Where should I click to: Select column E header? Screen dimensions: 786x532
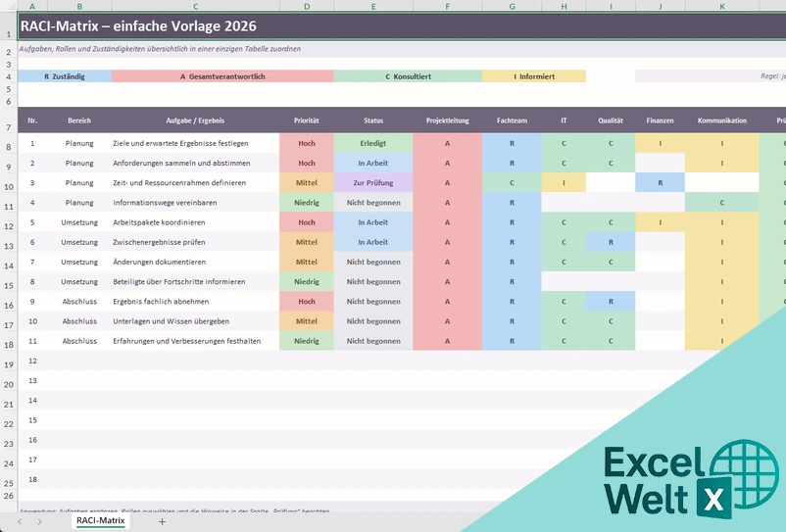pos(373,6)
